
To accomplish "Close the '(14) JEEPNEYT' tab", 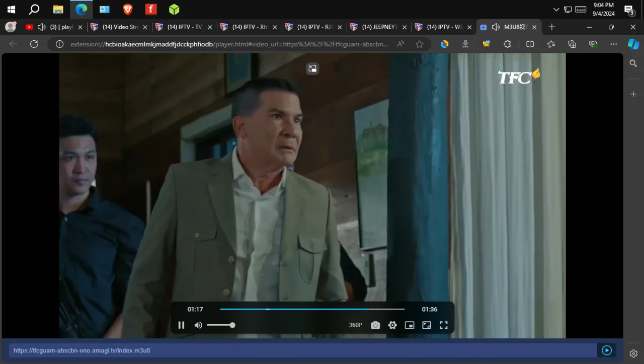I will pos(405,27).
